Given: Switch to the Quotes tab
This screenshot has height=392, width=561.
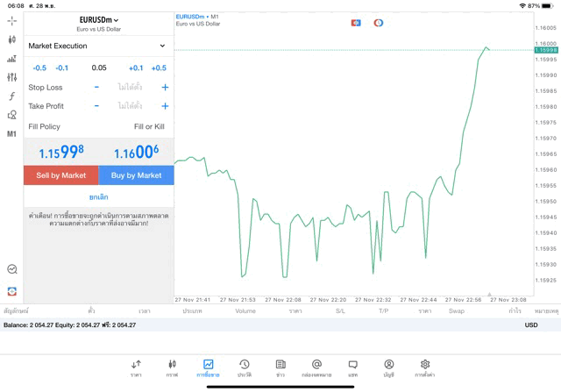Looking at the screenshot, I should coord(136,367).
